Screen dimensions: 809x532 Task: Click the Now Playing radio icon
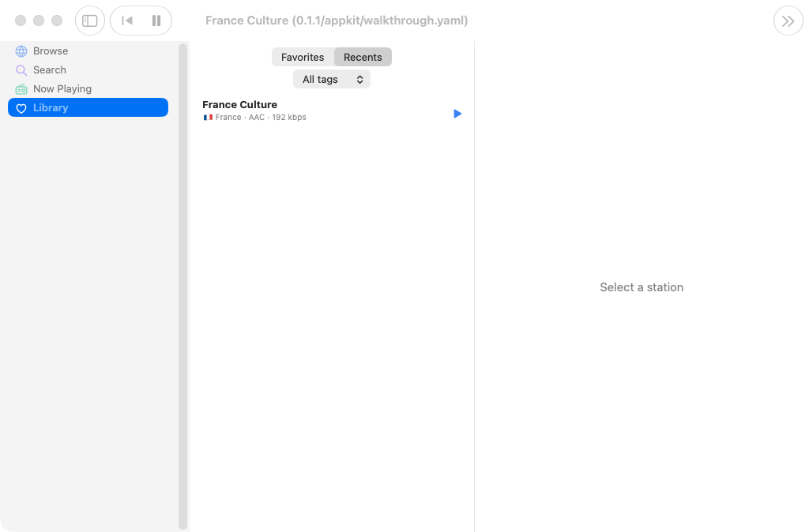tap(21, 89)
